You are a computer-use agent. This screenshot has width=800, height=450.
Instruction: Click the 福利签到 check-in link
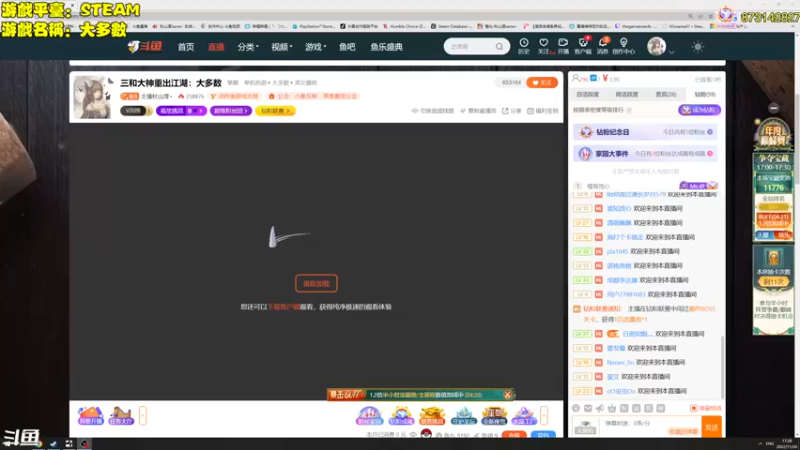542,111
